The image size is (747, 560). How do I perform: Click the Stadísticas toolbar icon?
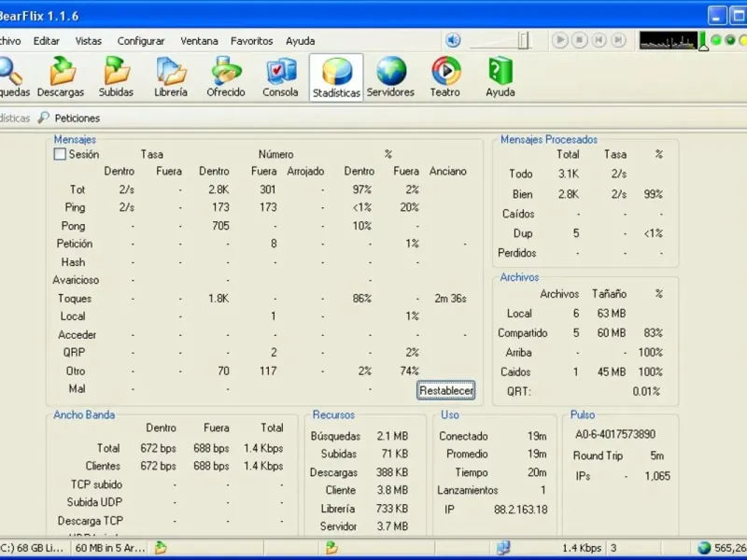click(x=336, y=77)
